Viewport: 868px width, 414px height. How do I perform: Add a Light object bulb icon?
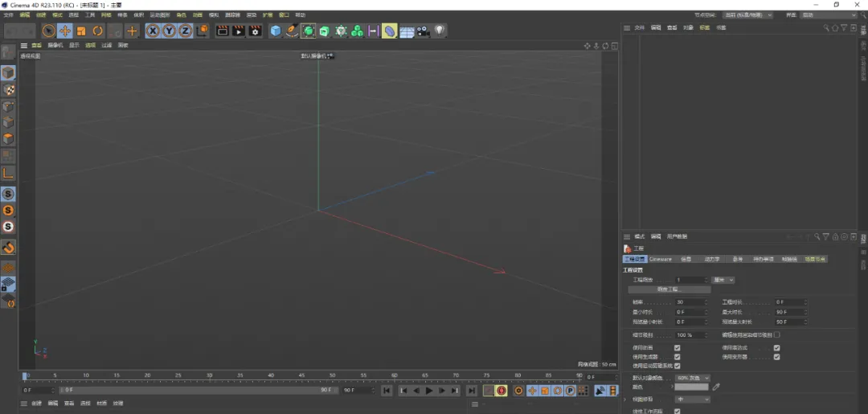[440, 31]
